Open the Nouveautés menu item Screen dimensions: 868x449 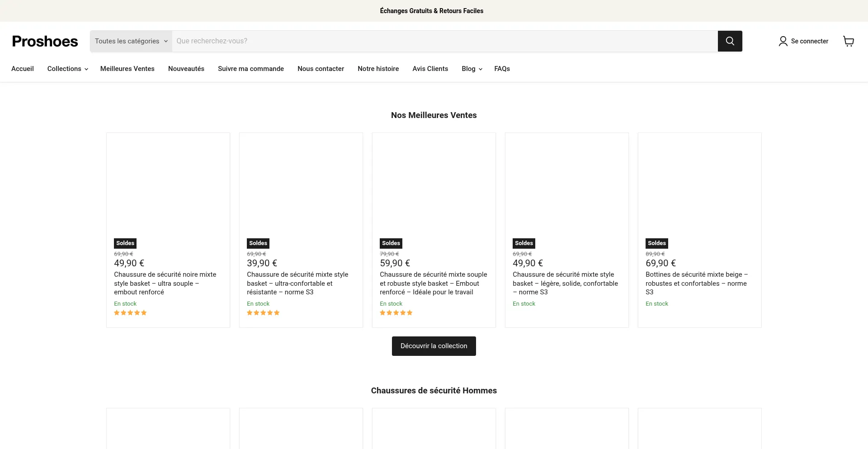coord(186,69)
